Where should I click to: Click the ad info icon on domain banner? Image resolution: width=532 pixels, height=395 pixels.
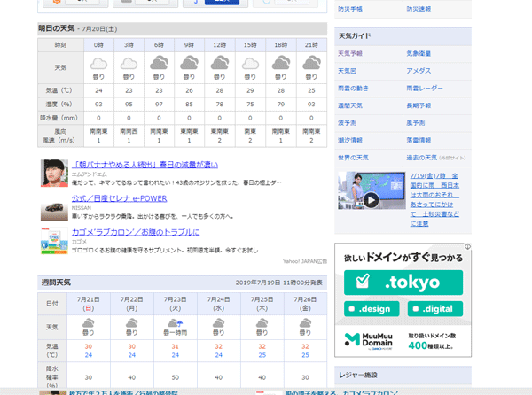(x=467, y=246)
